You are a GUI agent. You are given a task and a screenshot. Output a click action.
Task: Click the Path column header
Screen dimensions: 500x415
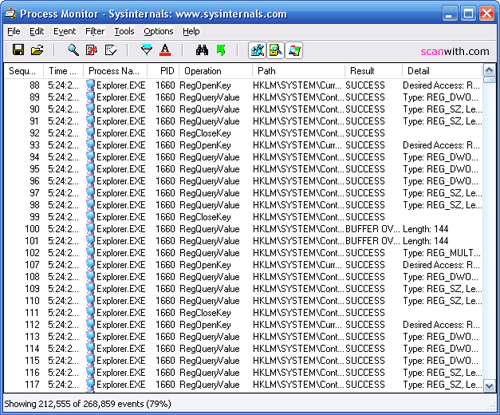(x=298, y=71)
